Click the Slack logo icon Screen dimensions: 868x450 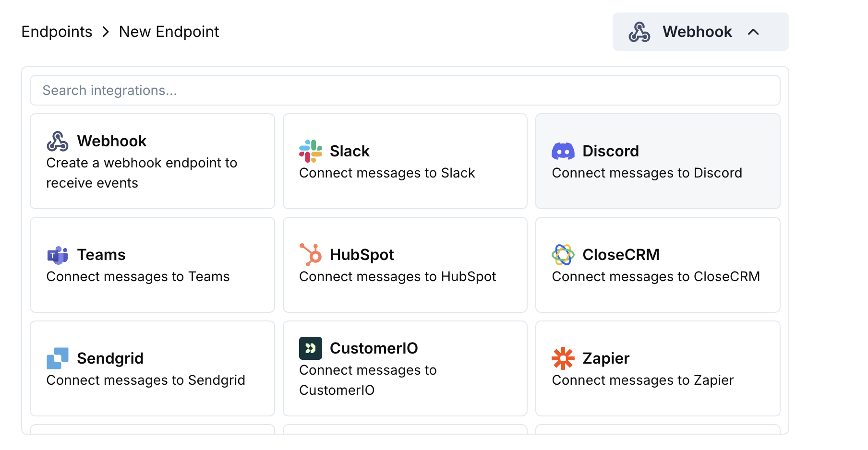(310, 151)
